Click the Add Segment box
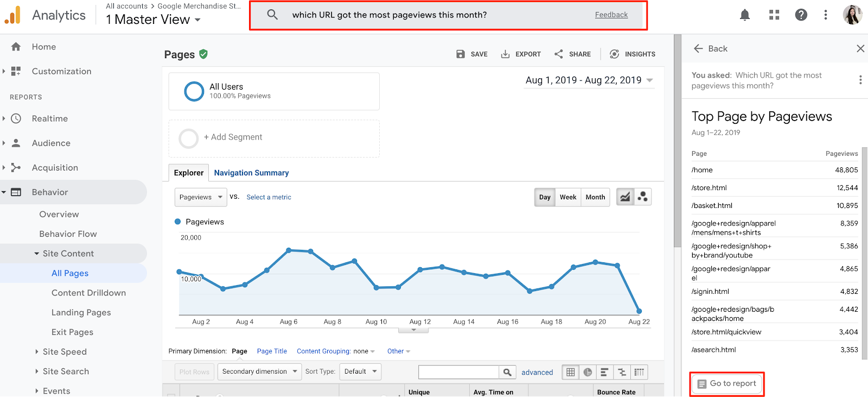 click(274, 138)
